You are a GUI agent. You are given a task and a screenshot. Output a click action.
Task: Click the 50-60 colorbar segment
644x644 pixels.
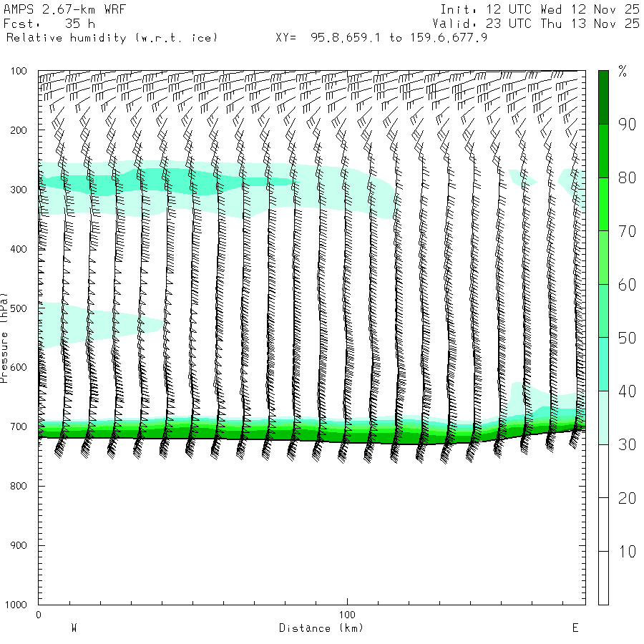point(603,311)
